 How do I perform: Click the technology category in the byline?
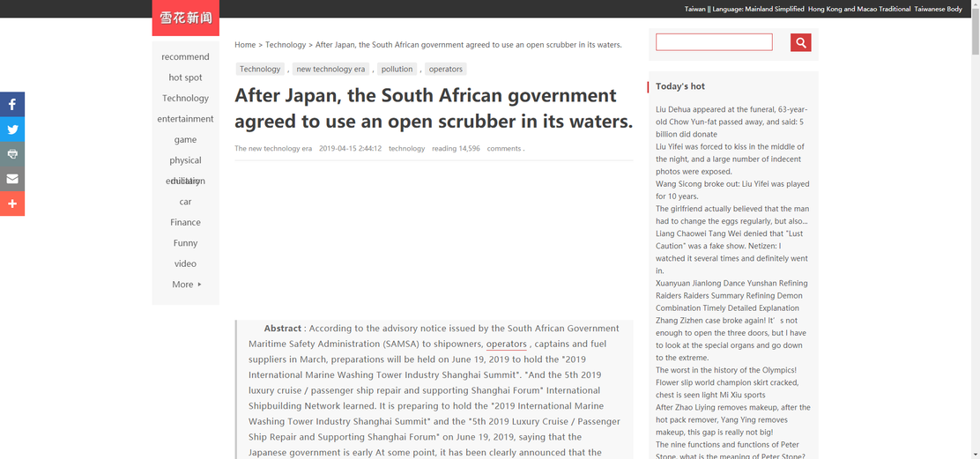[x=407, y=149]
